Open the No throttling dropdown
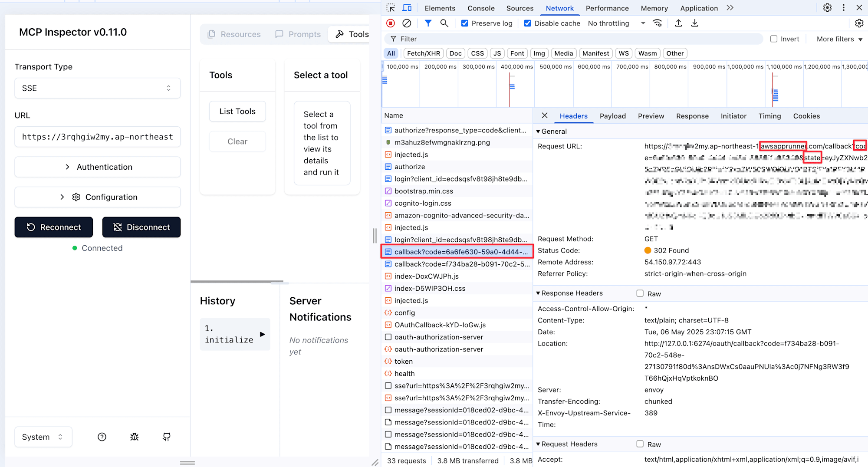 click(x=616, y=23)
